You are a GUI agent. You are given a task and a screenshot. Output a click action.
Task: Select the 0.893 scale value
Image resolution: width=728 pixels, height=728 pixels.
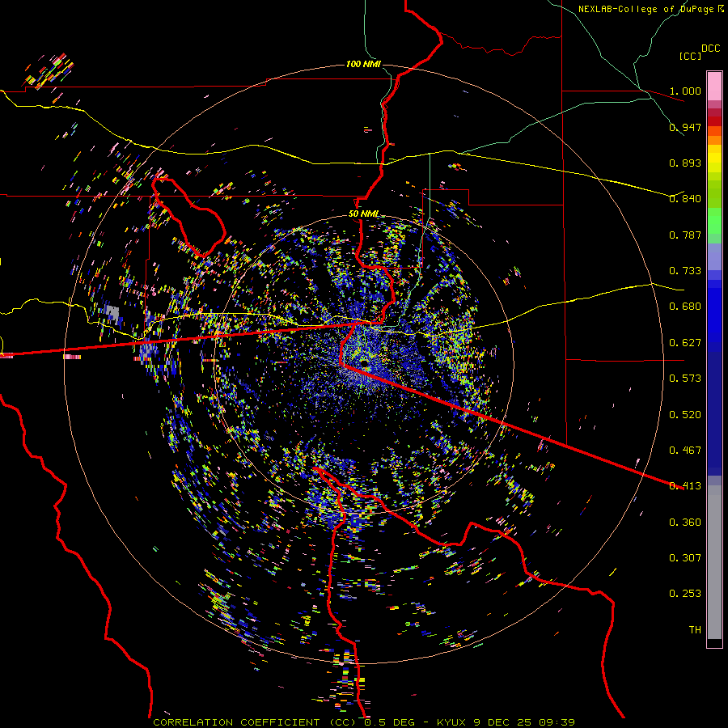[685, 163]
